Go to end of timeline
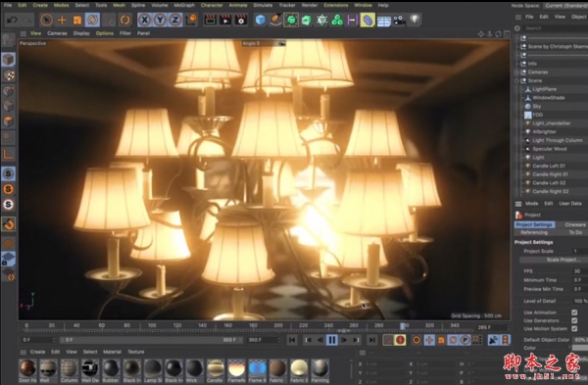The image size is (588, 385). click(371, 340)
